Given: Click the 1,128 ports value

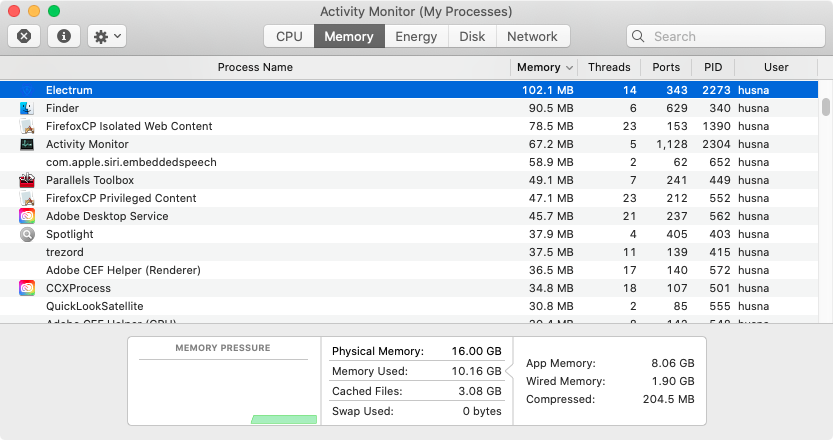Looking at the screenshot, I should (672, 144).
